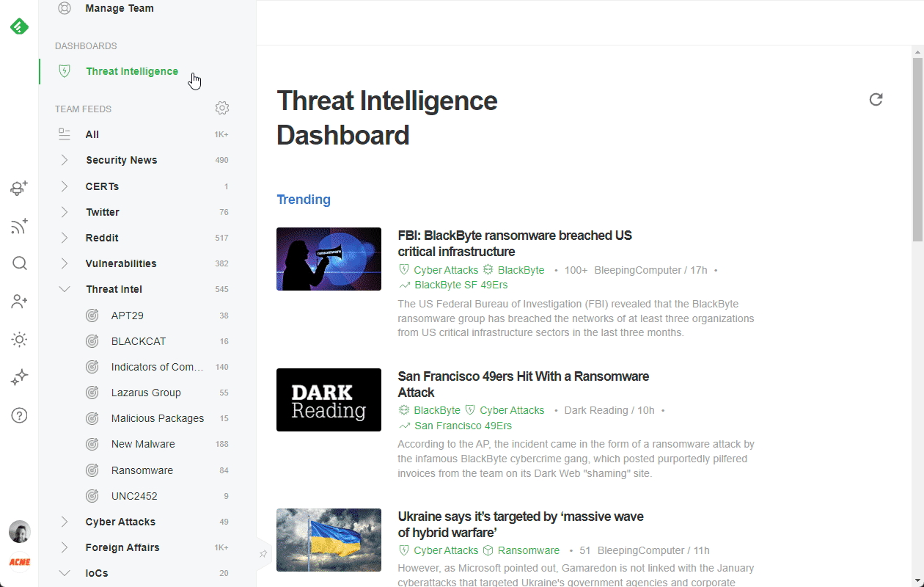Image resolution: width=924 pixels, height=587 pixels.
Task: Collapse the IoCs folder
Action: point(65,573)
